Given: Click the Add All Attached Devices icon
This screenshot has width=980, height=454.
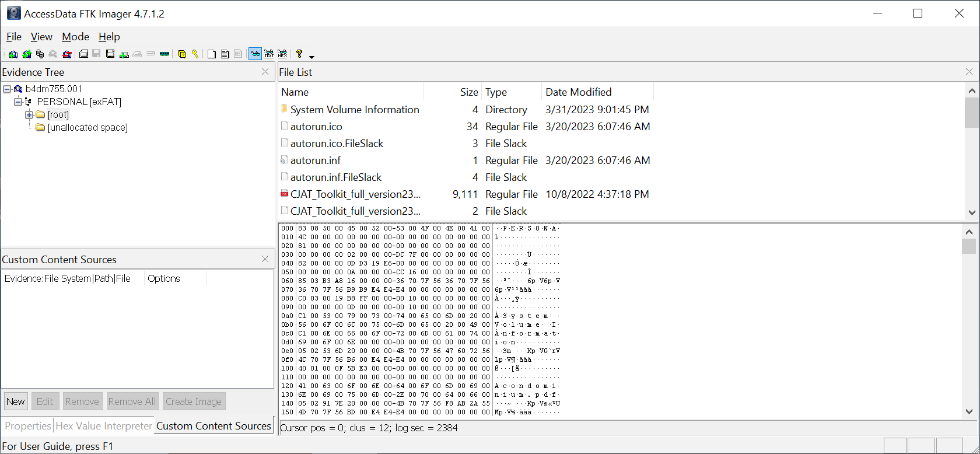Looking at the screenshot, I should (x=26, y=54).
